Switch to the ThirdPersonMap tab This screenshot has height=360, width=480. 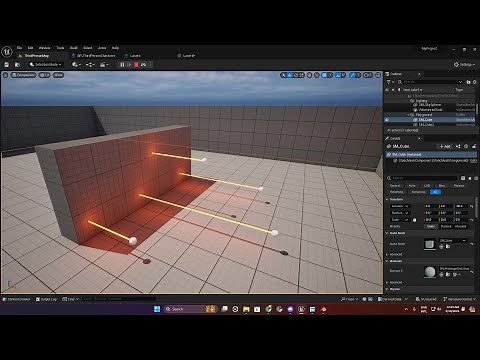click(37, 56)
